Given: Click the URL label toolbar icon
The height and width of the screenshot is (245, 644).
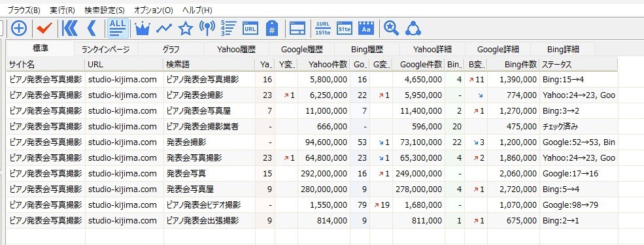Looking at the screenshot, I should 250,28.
